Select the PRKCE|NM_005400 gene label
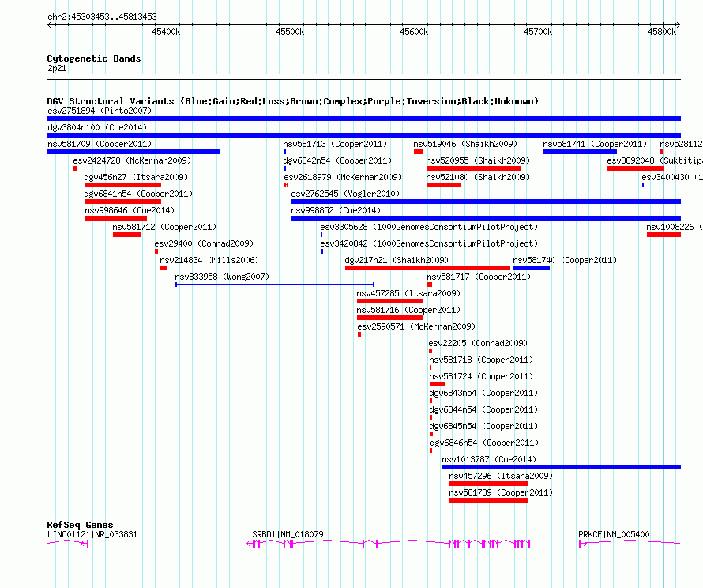The height and width of the screenshot is (588, 703). pos(614,534)
